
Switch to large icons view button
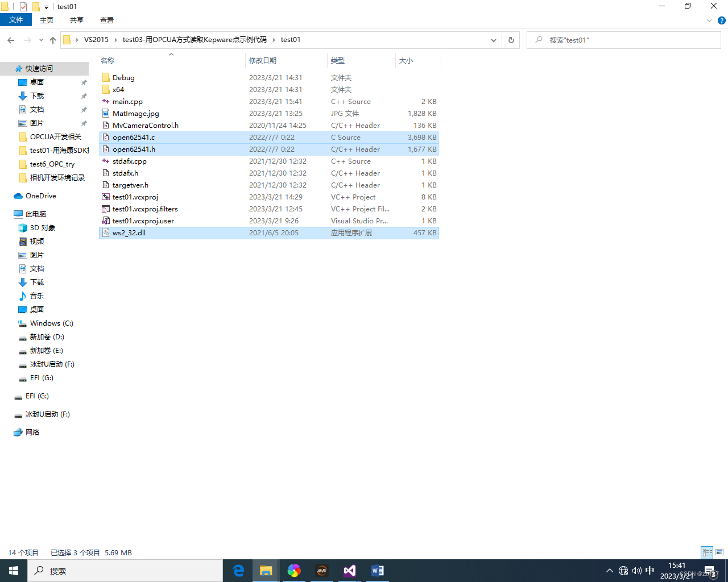tap(719, 552)
